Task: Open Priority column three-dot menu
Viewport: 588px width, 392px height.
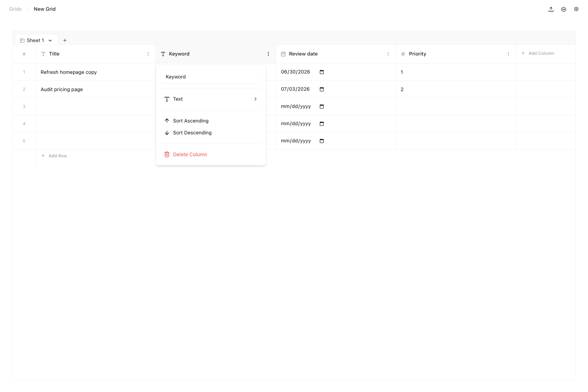Action: [x=508, y=54]
